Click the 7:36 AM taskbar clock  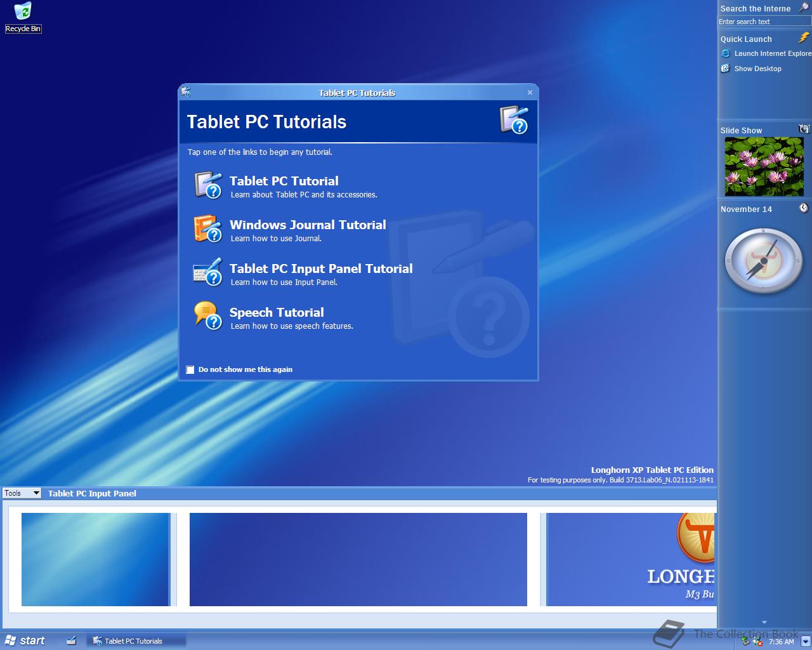781,642
